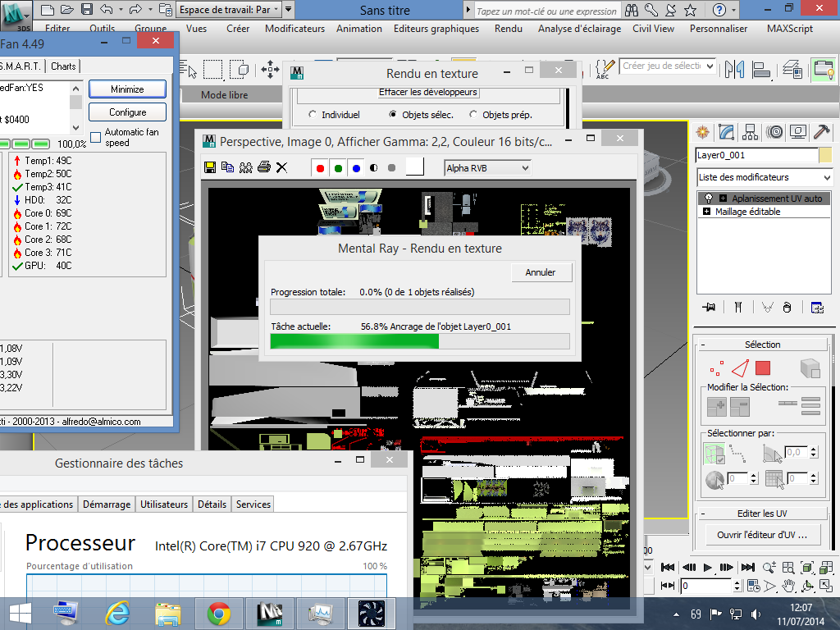Click the volume icon in system tray
Screen dimensions: 840x630
(756, 614)
